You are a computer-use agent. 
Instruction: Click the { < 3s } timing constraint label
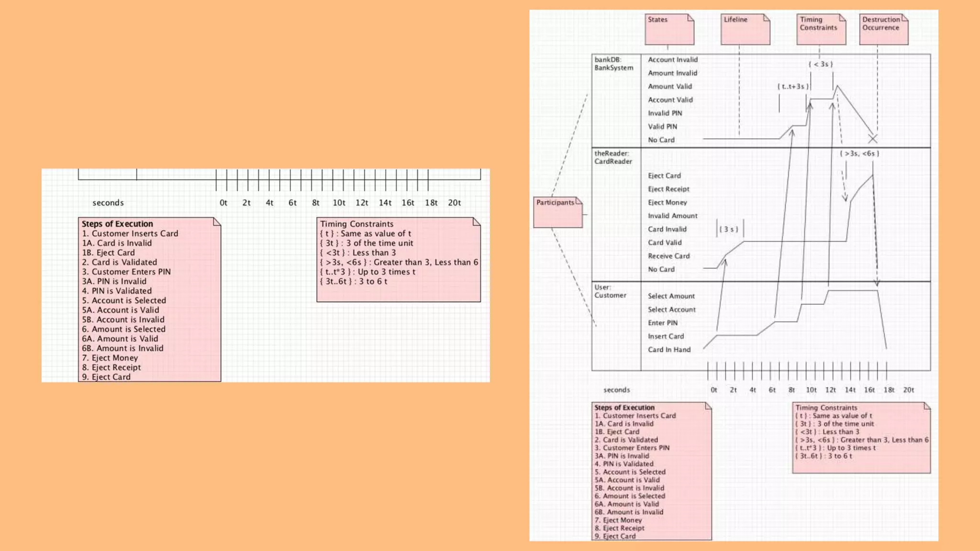(821, 64)
